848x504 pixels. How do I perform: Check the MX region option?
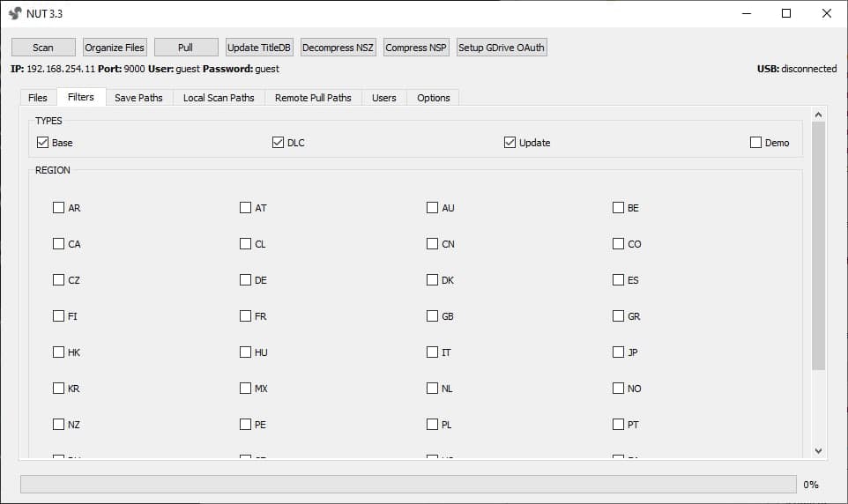(x=245, y=389)
